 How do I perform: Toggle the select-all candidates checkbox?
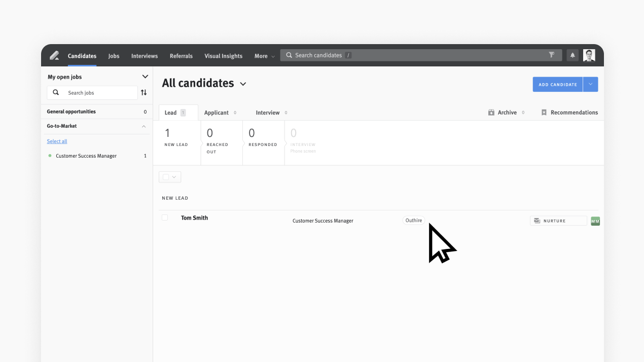166,177
